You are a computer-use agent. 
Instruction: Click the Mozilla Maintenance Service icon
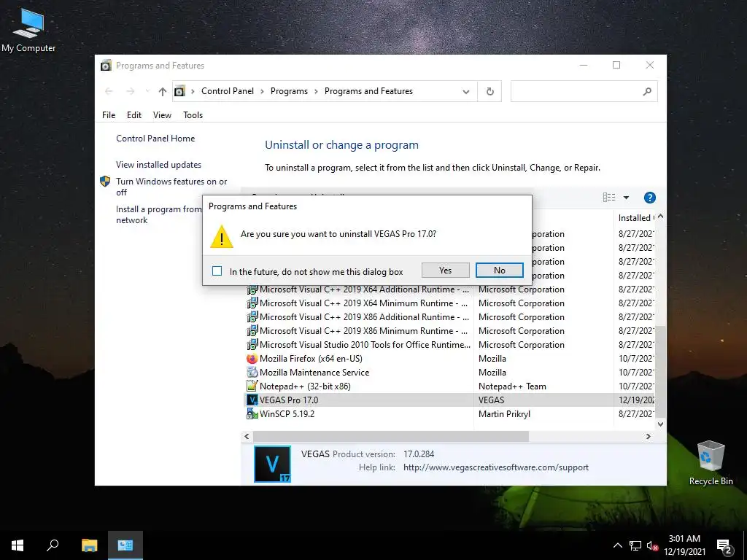click(252, 373)
